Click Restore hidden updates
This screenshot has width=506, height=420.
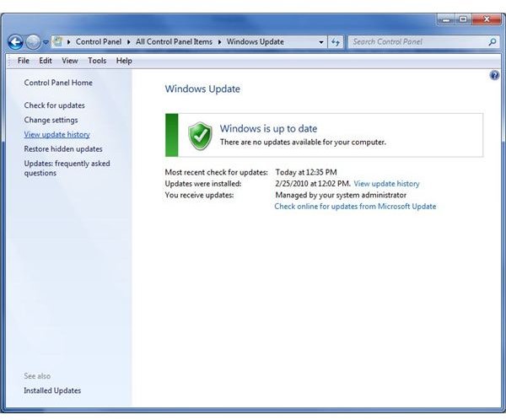[63, 149]
